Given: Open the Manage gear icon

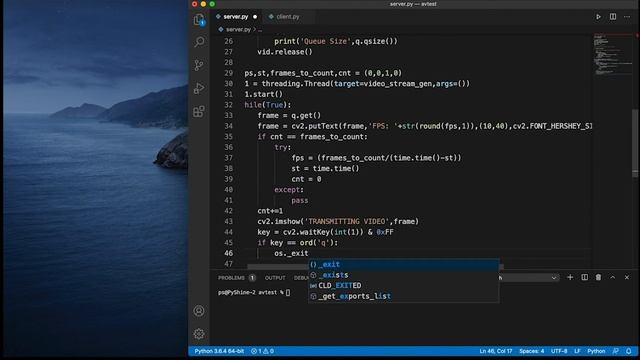Looking at the screenshot, I should [x=199, y=334].
